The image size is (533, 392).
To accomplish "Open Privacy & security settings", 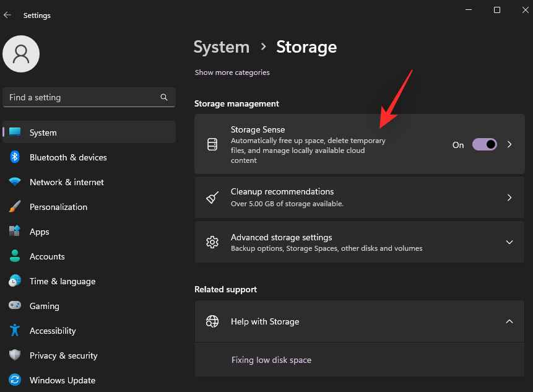I will pyautogui.click(x=89, y=355).
